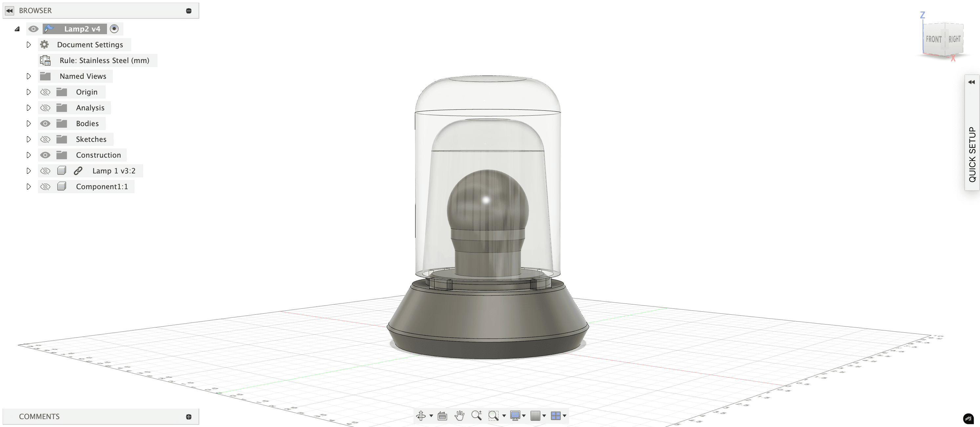Click the Zoom Window fit icon

(493, 416)
